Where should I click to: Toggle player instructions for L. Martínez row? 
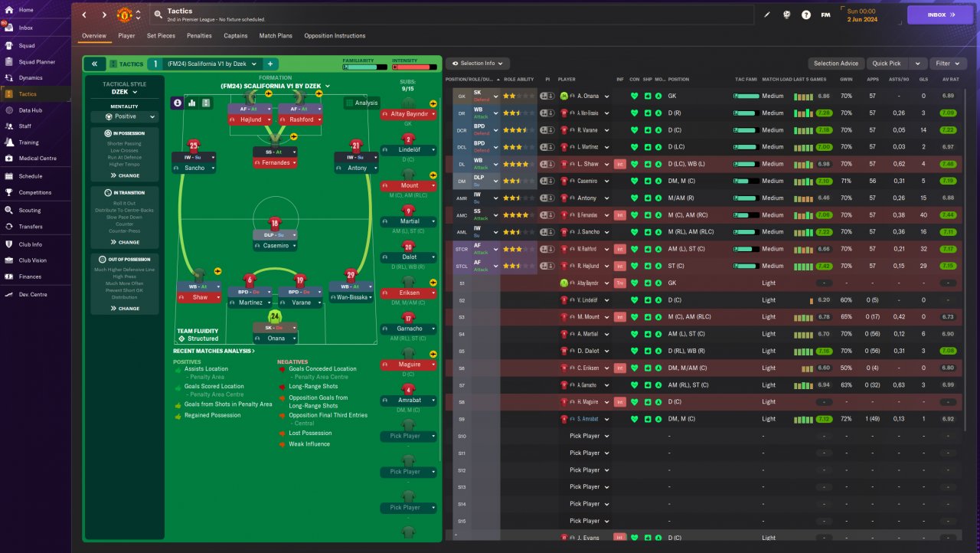tap(547, 147)
